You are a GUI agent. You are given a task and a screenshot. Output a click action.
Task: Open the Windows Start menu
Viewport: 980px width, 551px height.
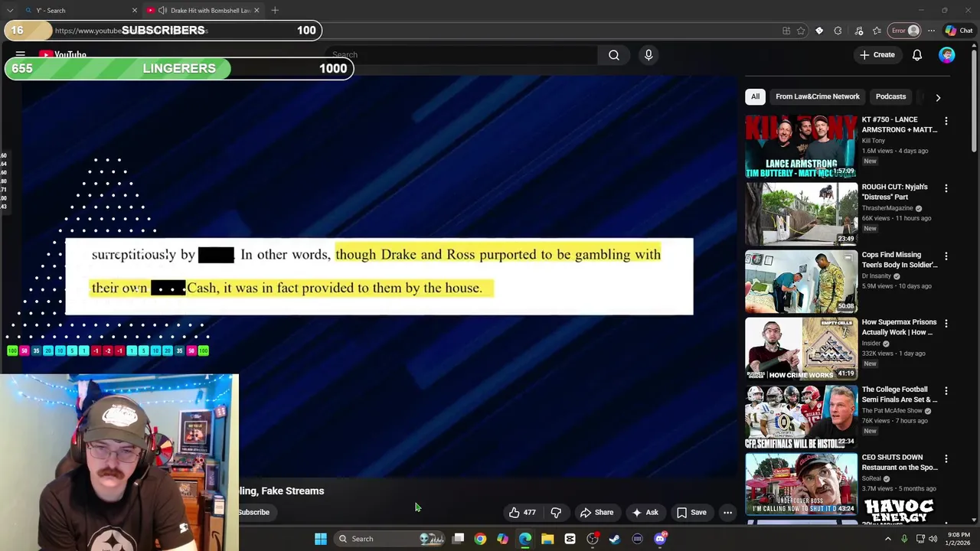pyautogui.click(x=321, y=539)
